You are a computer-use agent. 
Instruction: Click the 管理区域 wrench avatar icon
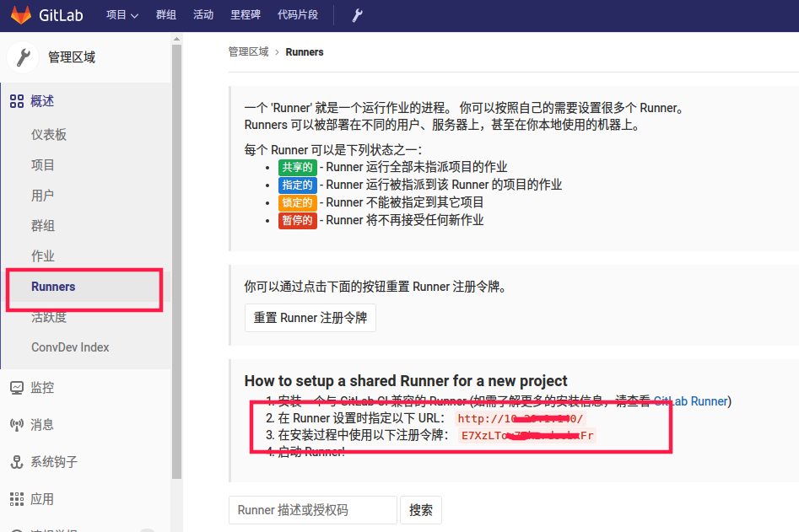coord(23,57)
